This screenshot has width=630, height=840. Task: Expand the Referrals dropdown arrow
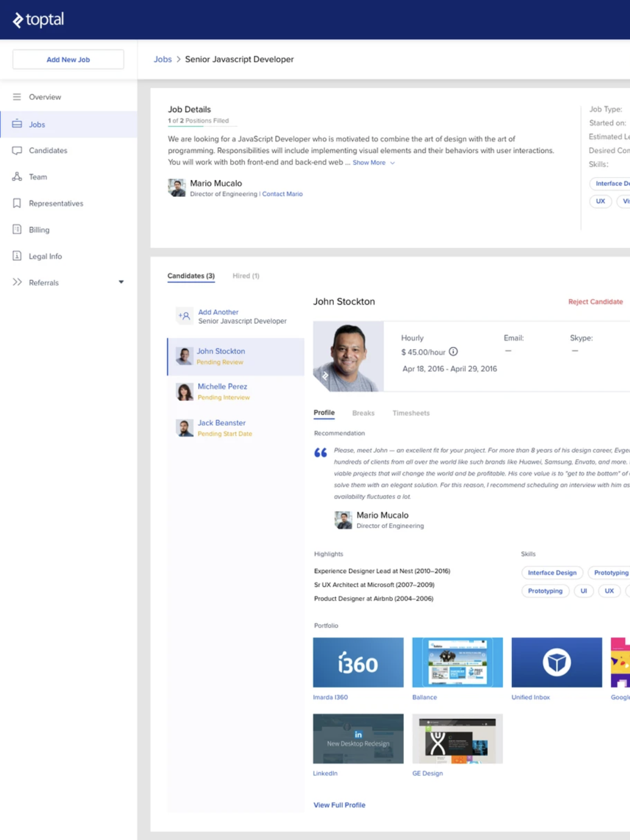click(x=121, y=282)
